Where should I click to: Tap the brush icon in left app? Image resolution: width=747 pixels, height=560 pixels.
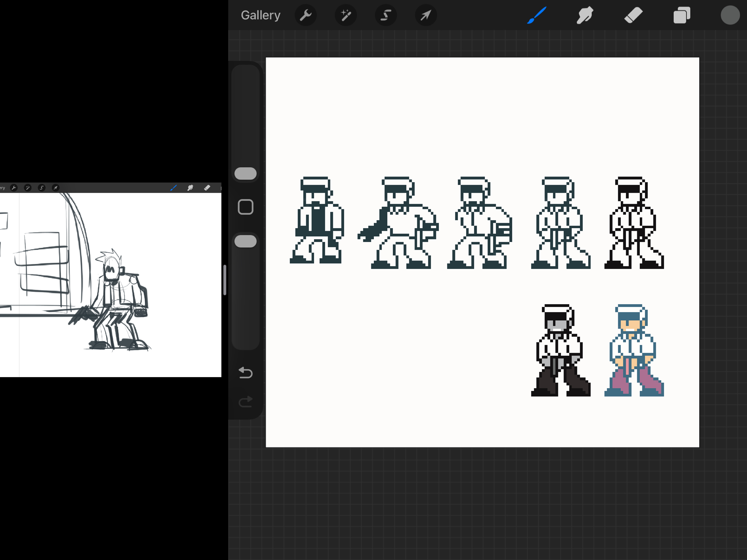(x=173, y=188)
